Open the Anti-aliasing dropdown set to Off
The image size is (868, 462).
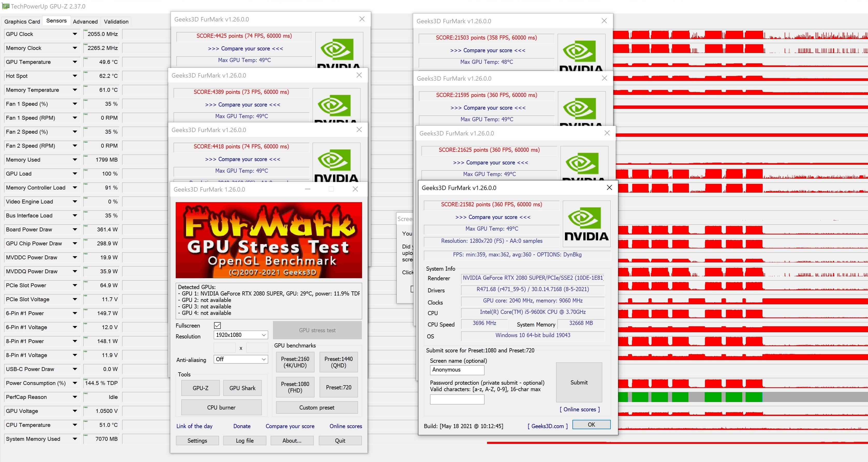click(x=241, y=359)
